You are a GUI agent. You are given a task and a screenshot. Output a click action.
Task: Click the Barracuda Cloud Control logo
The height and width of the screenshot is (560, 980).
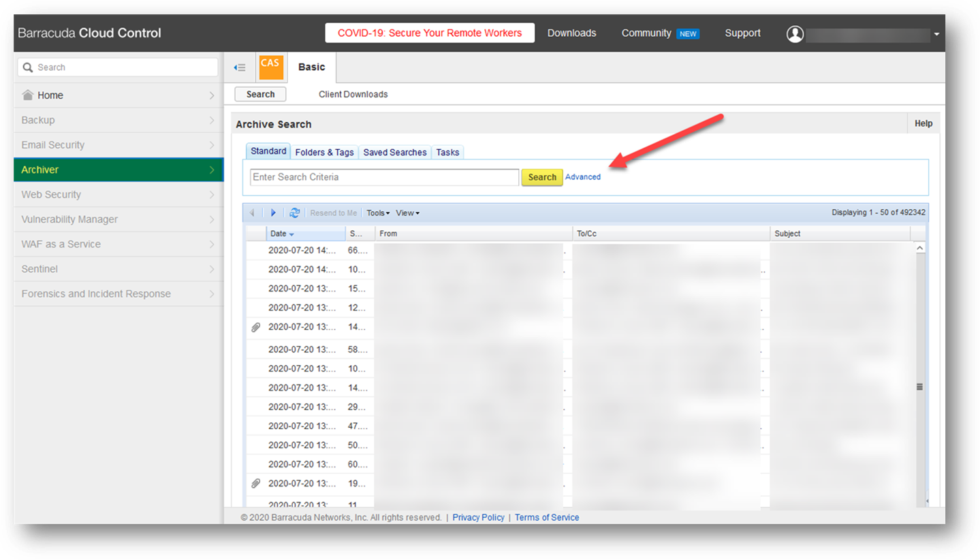[x=89, y=33]
